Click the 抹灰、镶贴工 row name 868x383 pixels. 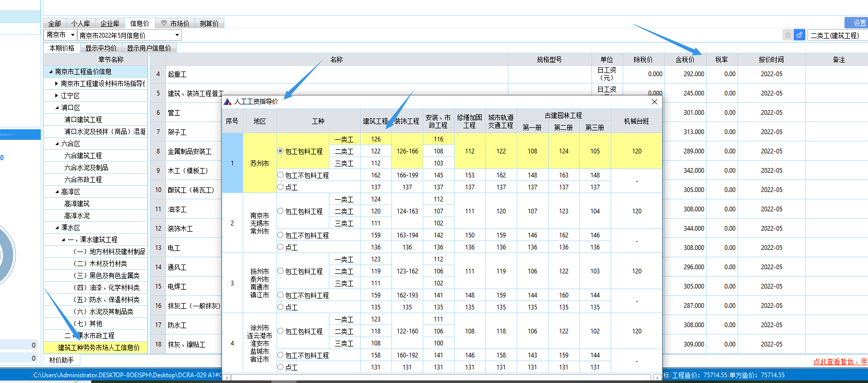pyautogui.click(x=186, y=345)
